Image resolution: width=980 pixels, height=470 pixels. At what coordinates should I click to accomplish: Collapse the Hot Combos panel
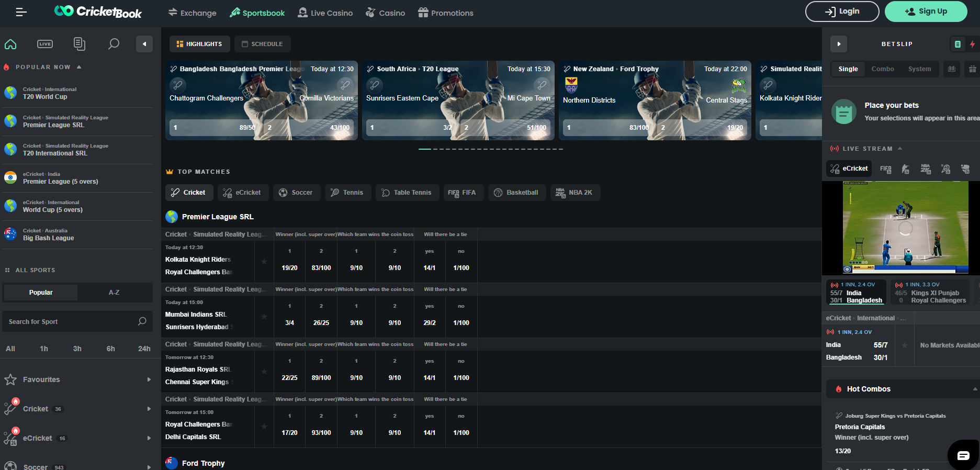pos(975,389)
